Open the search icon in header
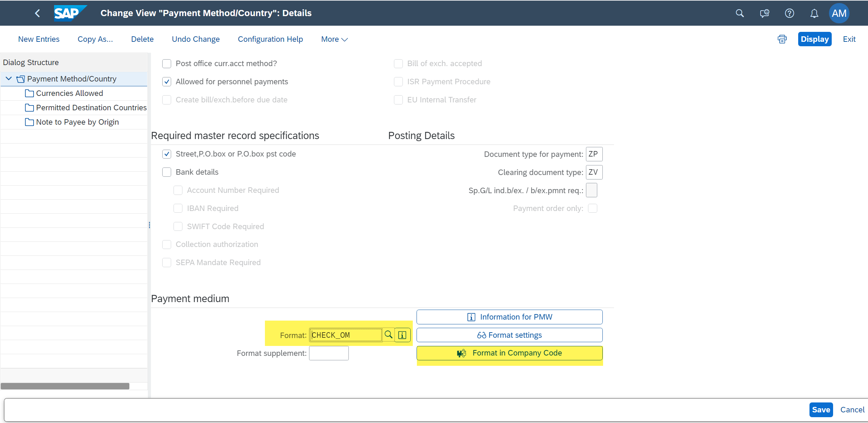 click(740, 13)
